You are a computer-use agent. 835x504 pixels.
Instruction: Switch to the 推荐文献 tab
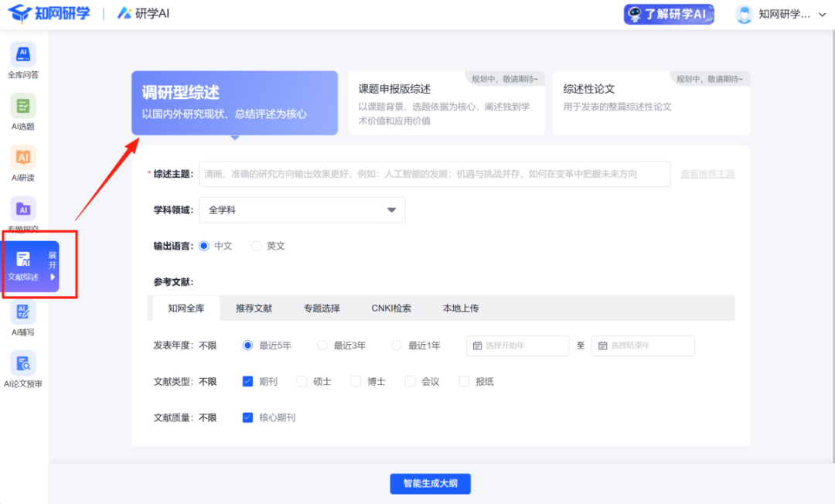(254, 308)
